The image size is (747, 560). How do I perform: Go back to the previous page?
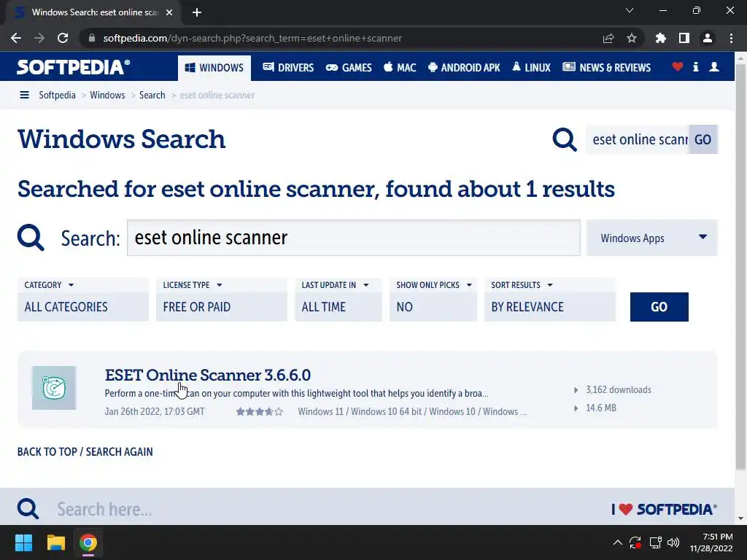[16, 38]
